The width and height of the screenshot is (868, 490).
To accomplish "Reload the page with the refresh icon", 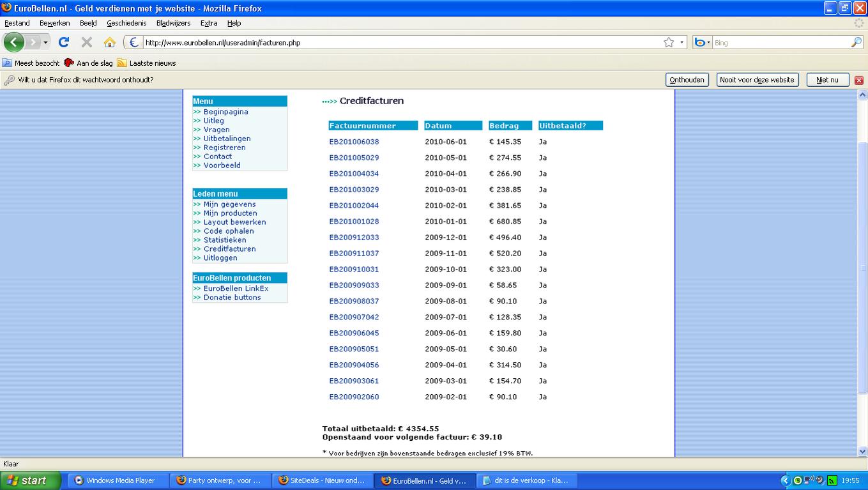I will click(64, 42).
